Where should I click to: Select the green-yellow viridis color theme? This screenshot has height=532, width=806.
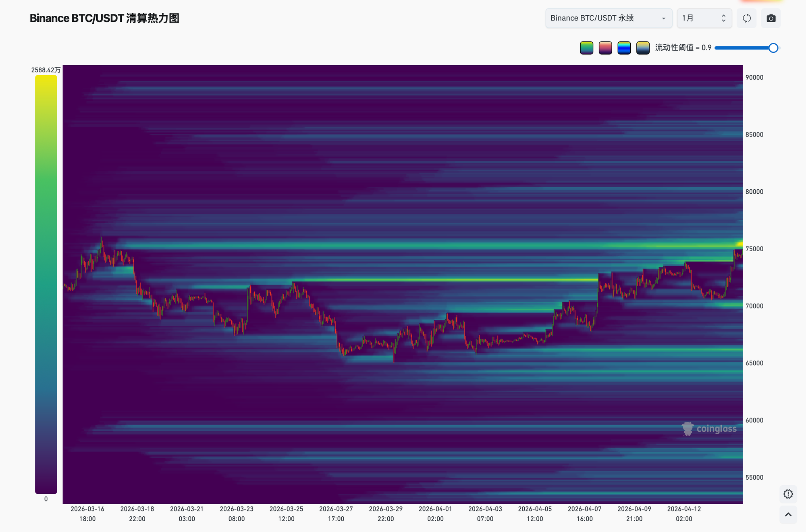586,48
